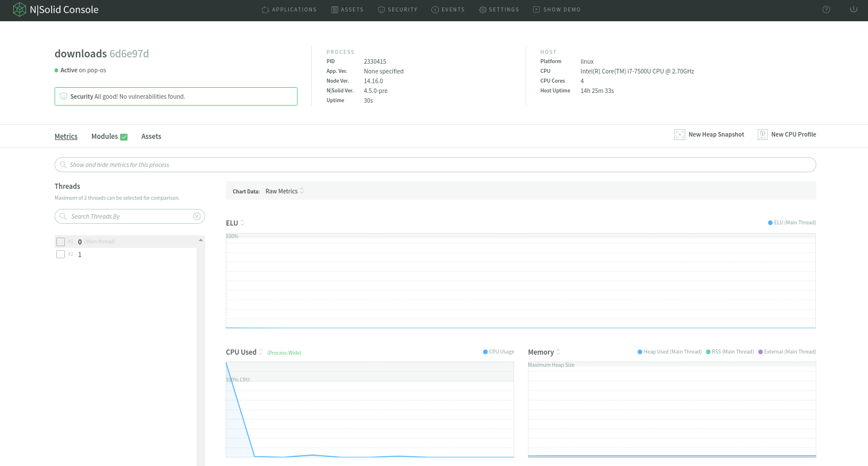Click the magnifier icon in thread search
868x466 pixels.
point(63,216)
